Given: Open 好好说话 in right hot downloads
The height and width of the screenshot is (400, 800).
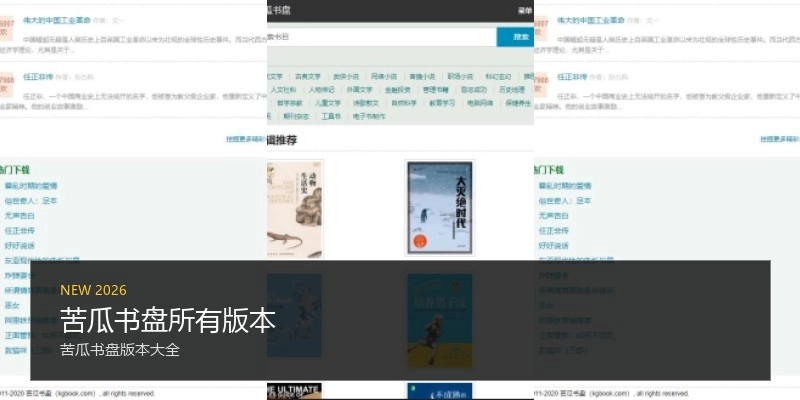Looking at the screenshot, I should click(x=554, y=246).
